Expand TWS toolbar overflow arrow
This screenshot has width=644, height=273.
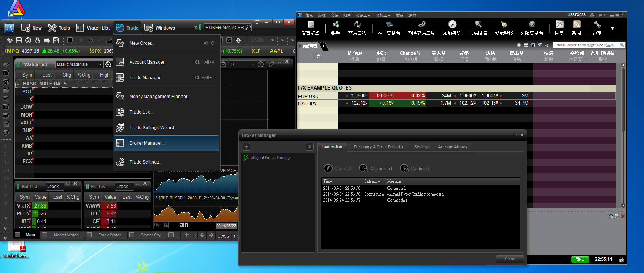click(x=613, y=28)
